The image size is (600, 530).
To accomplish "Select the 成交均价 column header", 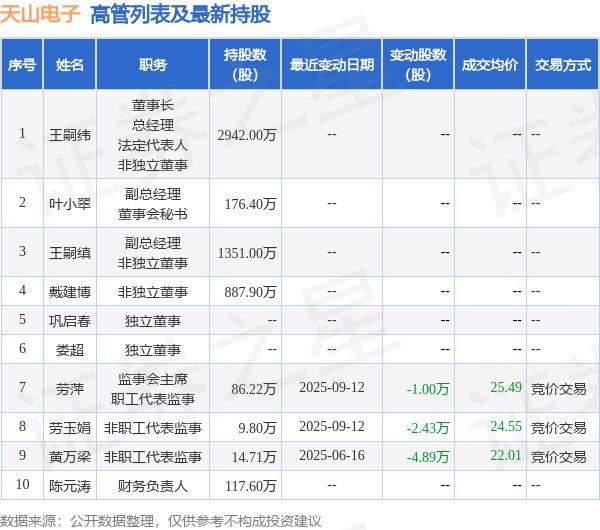I will click(490, 65).
